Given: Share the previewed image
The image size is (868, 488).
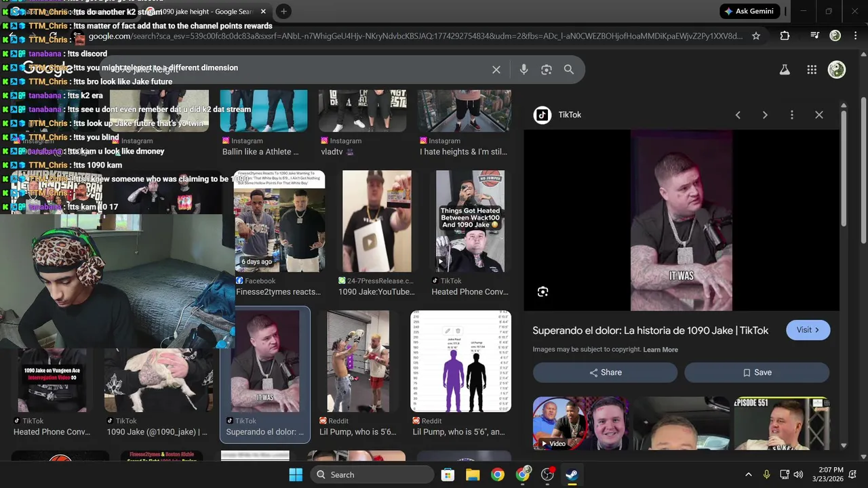Looking at the screenshot, I should 605,373.
